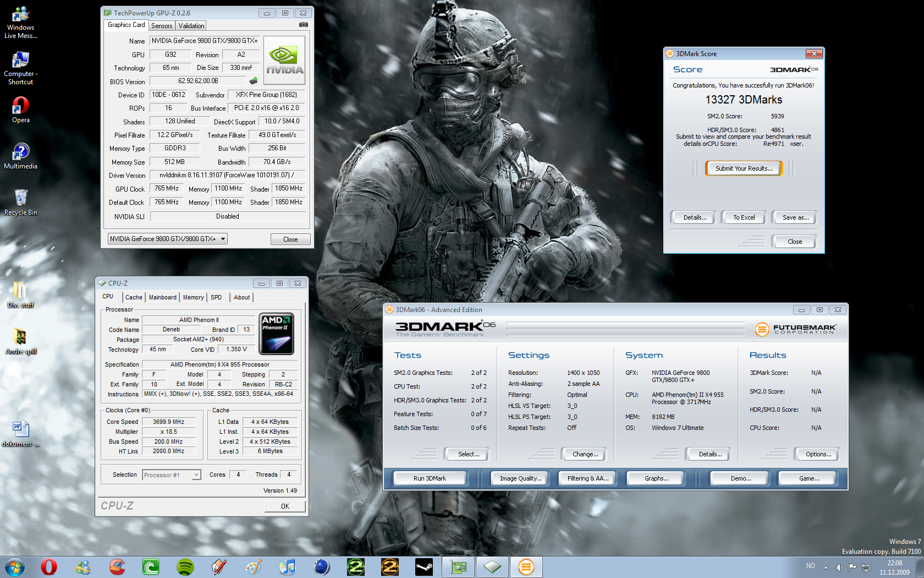This screenshot has height=578, width=924.
Task: Click the Driver Version field in GPU-Z
Action: point(228,175)
